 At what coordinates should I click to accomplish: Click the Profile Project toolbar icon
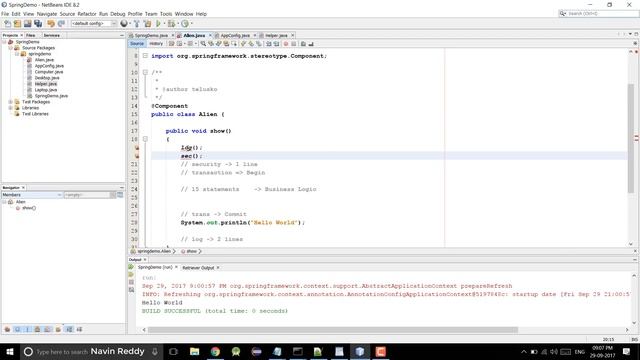pos(185,24)
